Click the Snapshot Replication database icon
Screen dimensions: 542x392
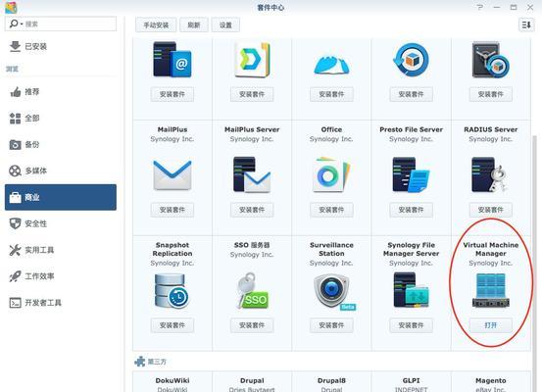pyautogui.click(x=172, y=290)
